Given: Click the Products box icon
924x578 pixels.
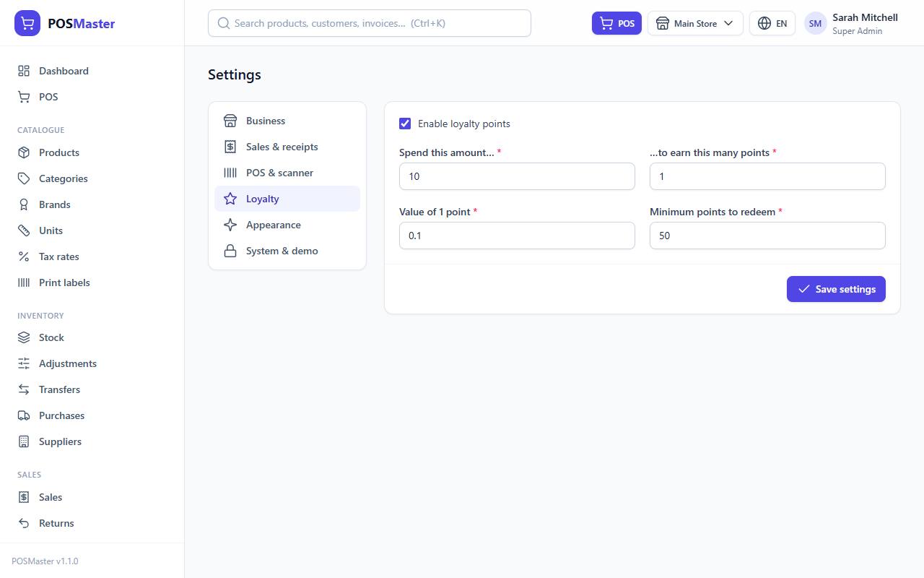Looking at the screenshot, I should [24, 152].
